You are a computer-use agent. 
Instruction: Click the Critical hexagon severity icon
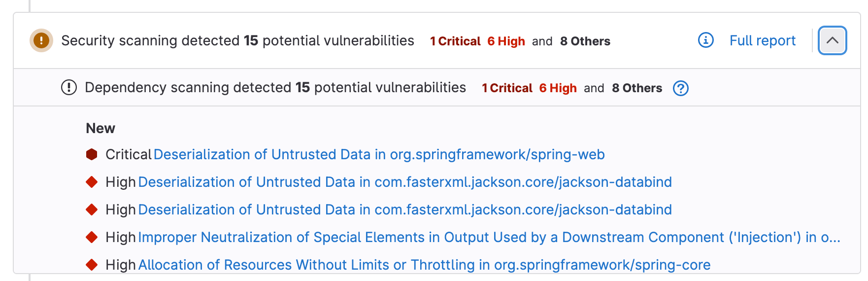pos(92,155)
